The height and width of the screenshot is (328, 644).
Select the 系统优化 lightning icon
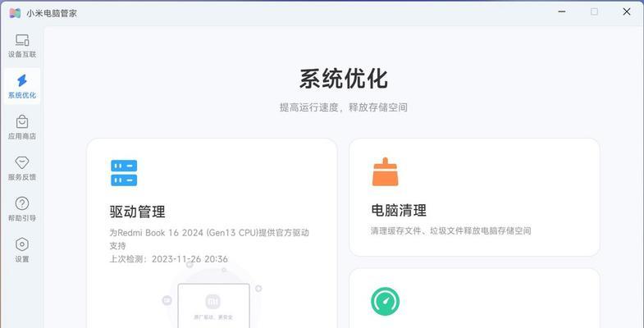pyautogui.click(x=22, y=80)
